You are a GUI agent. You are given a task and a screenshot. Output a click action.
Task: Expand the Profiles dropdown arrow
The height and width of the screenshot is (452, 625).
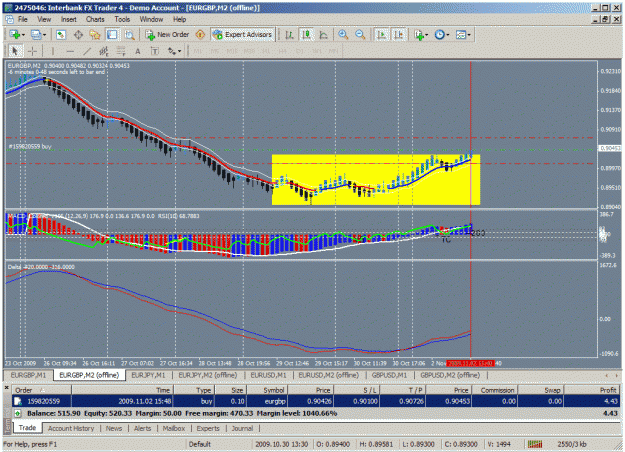[x=44, y=35]
